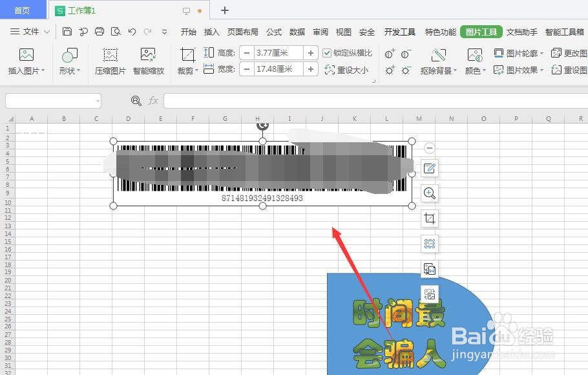This screenshot has height=375, width=588.
Task: Open the 页面布局 (Page Layout) tab
Action: click(242, 32)
